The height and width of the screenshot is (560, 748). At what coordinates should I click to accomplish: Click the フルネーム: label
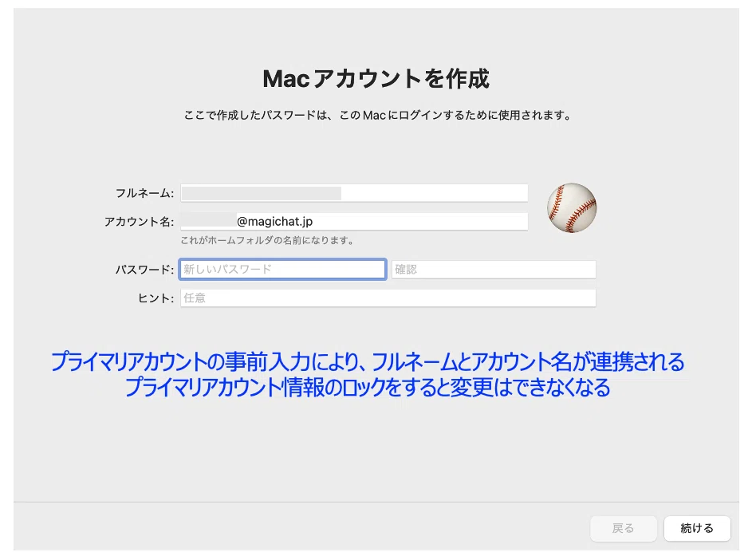pos(144,194)
